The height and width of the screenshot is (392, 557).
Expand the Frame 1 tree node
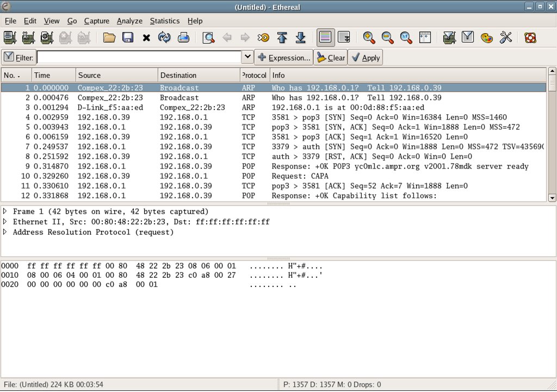(5, 211)
